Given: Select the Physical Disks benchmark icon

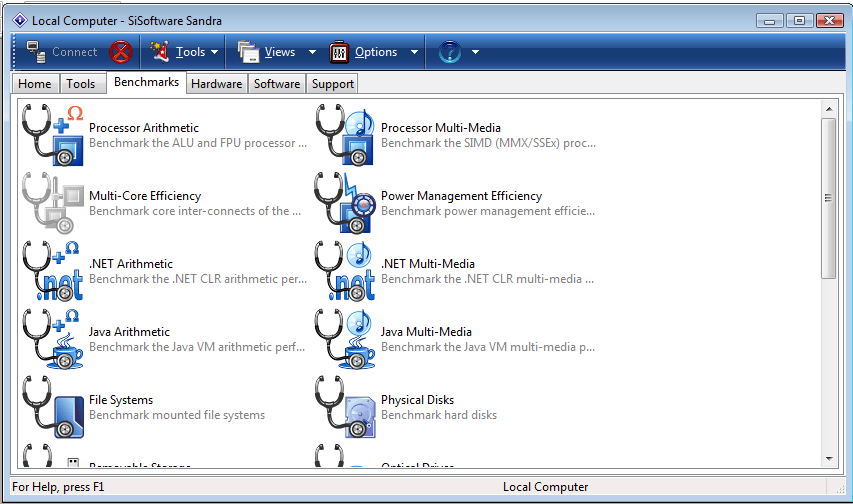Looking at the screenshot, I should pos(345,407).
